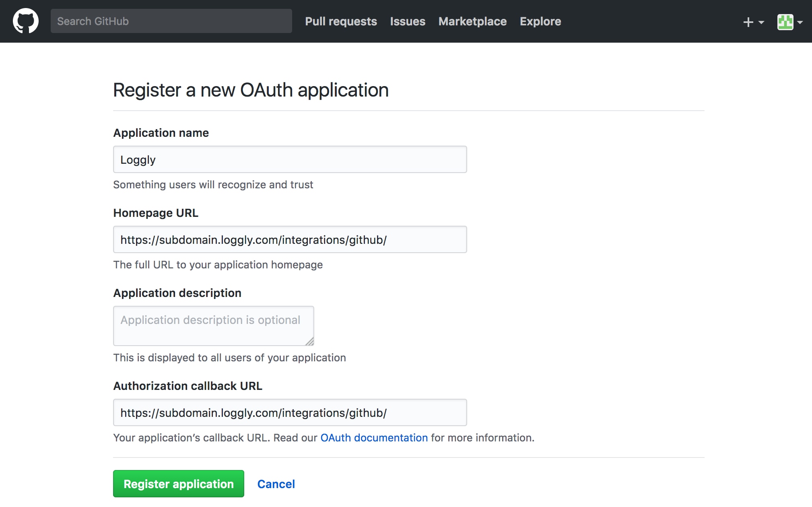This screenshot has width=812, height=507.
Task: Click the Authorization callback URL field
Action: pyautogui.click(x=290, y=413)
